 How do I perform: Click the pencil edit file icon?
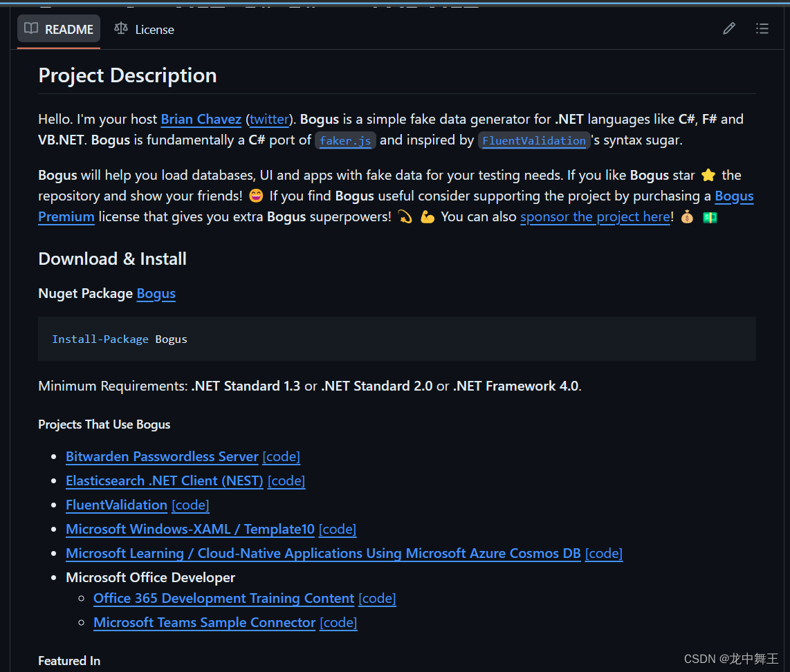(x=728, y=29)
